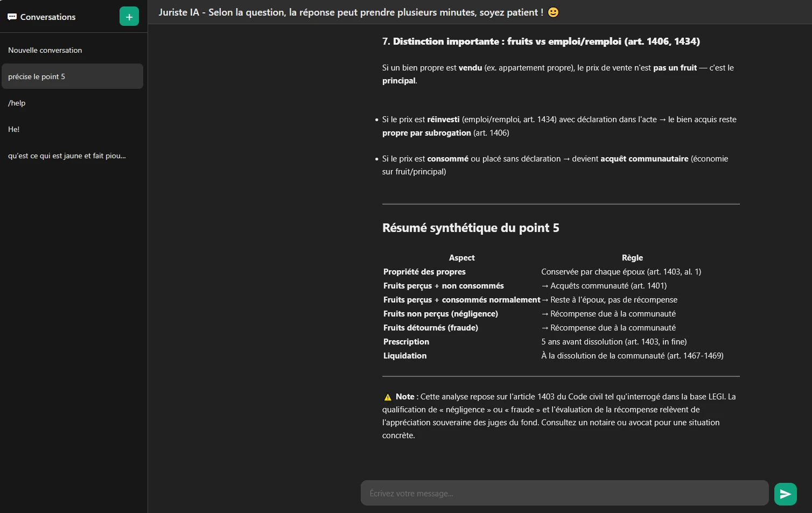Click the bold 'pas un fruit' text

coord(675,68)
